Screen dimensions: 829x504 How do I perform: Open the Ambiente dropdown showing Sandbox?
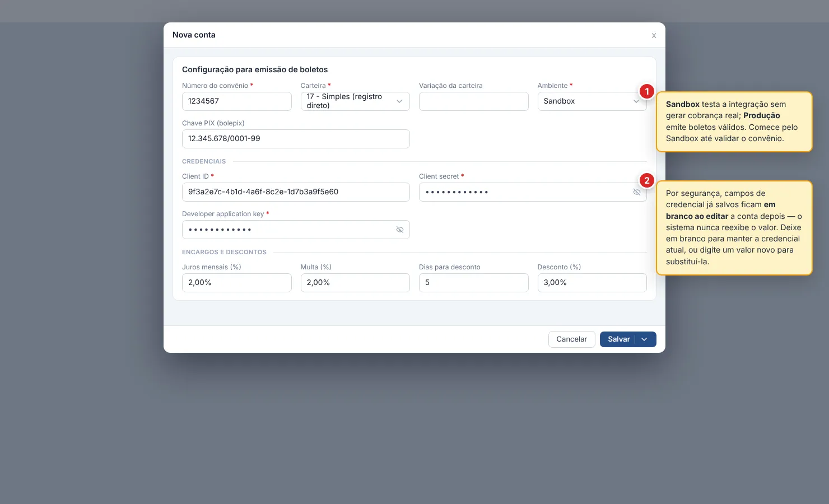pos(592,101)
